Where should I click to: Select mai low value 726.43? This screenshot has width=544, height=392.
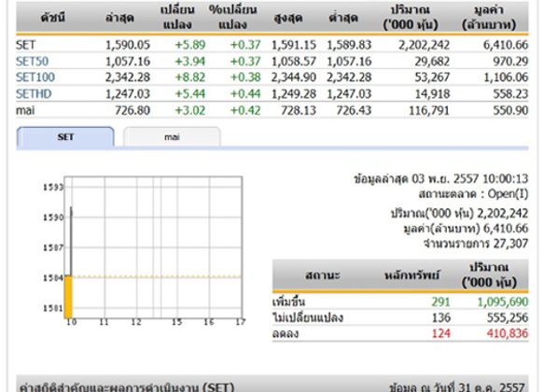(354, 110)
